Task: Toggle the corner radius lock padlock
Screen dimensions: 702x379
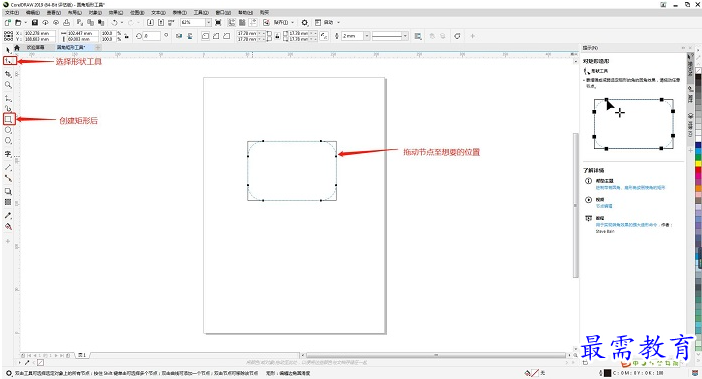Action: [x=278, y=36]
